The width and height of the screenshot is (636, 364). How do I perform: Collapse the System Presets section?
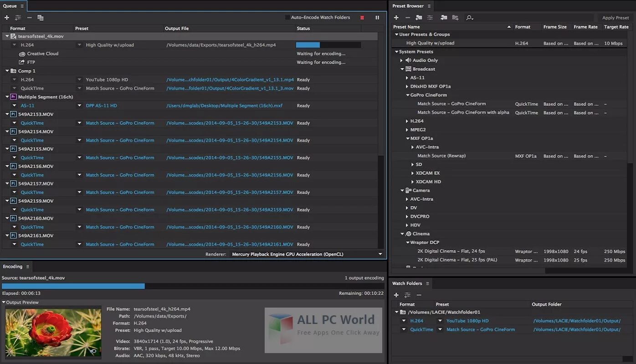click(x=396, y=52)
